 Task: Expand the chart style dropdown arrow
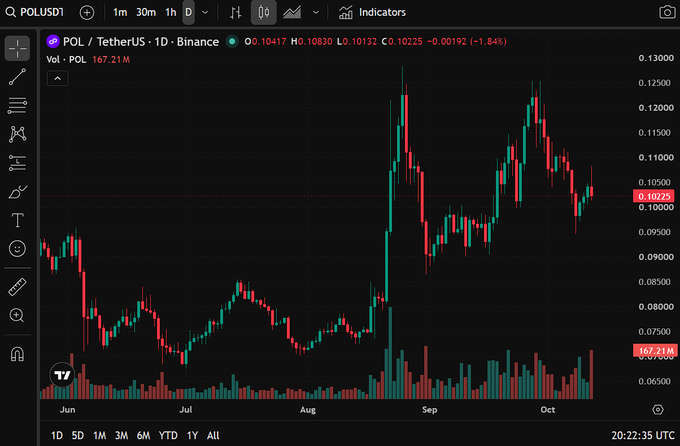(316, 13)
